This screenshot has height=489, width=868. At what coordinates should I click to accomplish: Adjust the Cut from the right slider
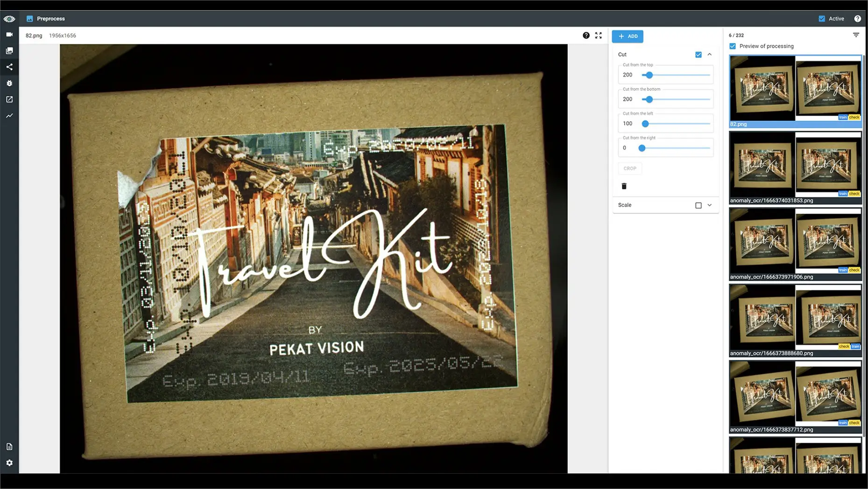click(642, 148)
